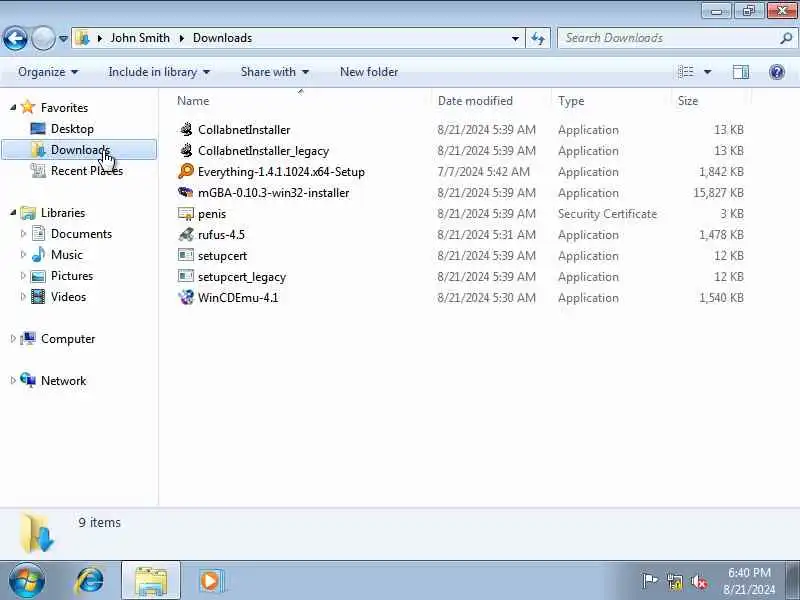Open the Windows Start menu
The height and width of the screenshot is (600, 800).
tap(26, 580)
